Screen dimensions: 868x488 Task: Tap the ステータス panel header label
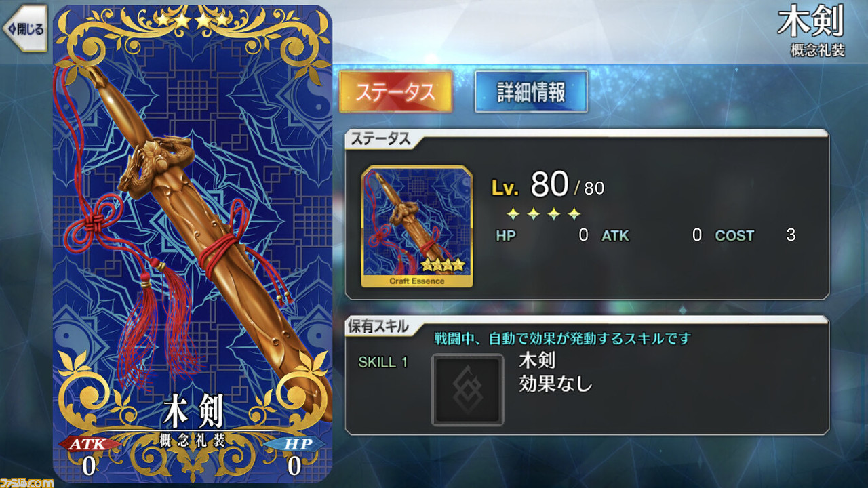tap(380, 139)
